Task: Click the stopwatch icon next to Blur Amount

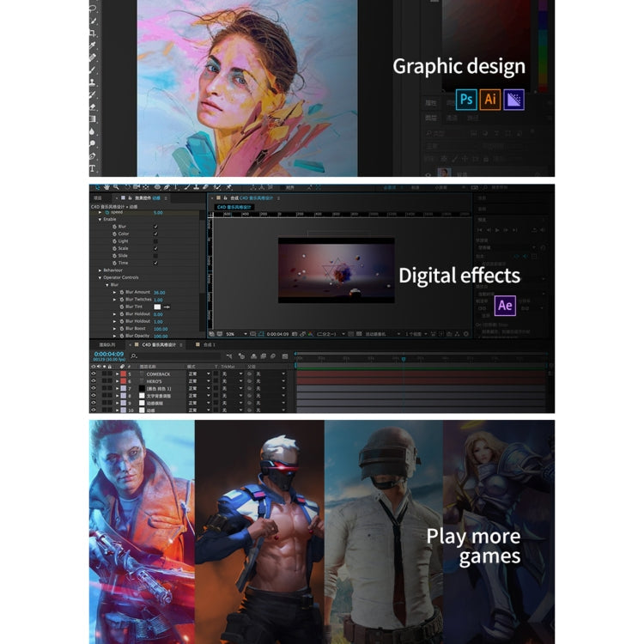Action: (x=121, y=292)
